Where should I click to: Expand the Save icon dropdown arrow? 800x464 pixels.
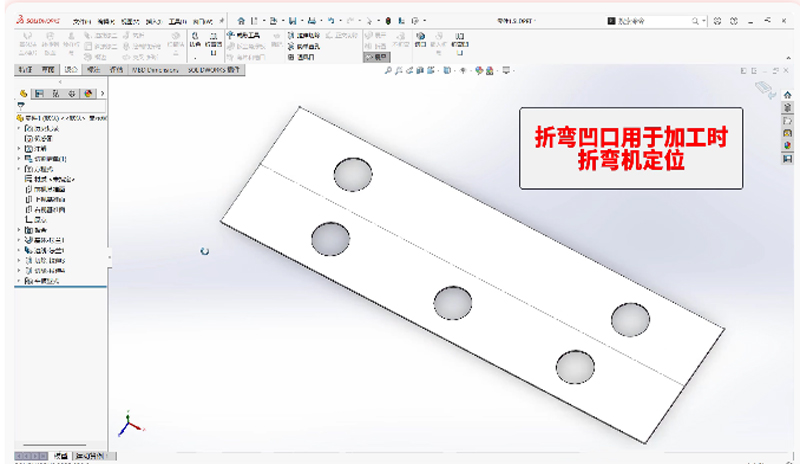point(302,21)
